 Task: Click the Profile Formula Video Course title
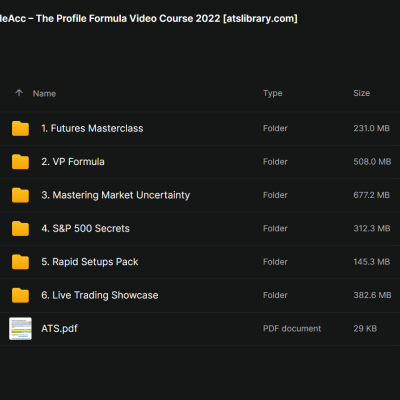(149, 18)
